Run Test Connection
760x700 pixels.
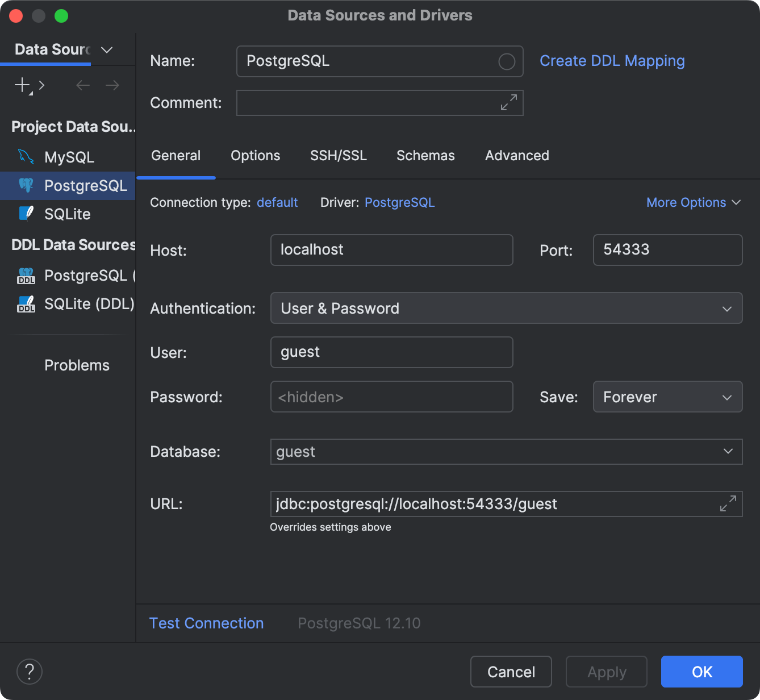206,623
